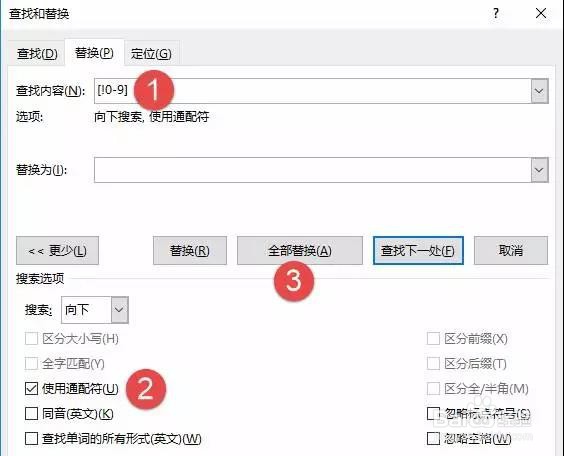This screenshot has width=564, height=456.
Task: Click 查找下一处(F) button
Action: point(418,251)
